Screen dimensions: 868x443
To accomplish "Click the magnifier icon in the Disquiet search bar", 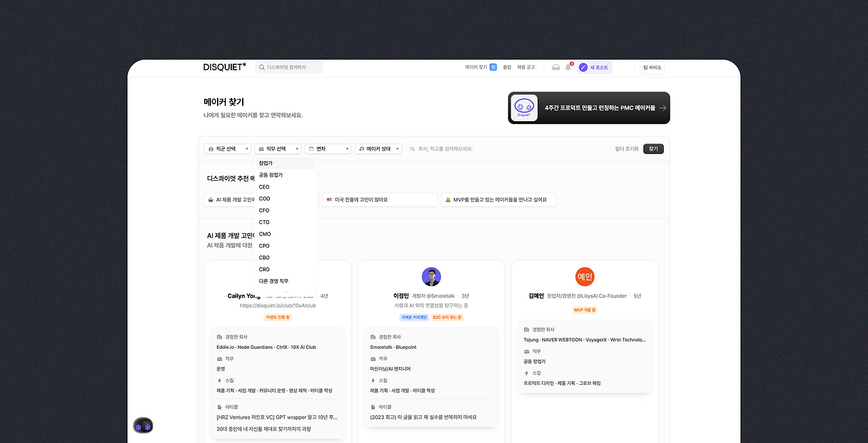I will (262, 68).
